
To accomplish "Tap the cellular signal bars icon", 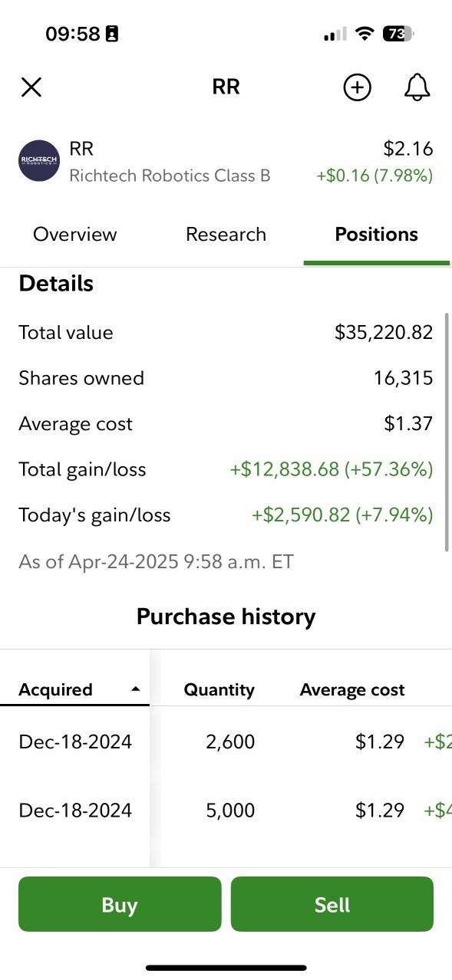I will tap(335, 35).
